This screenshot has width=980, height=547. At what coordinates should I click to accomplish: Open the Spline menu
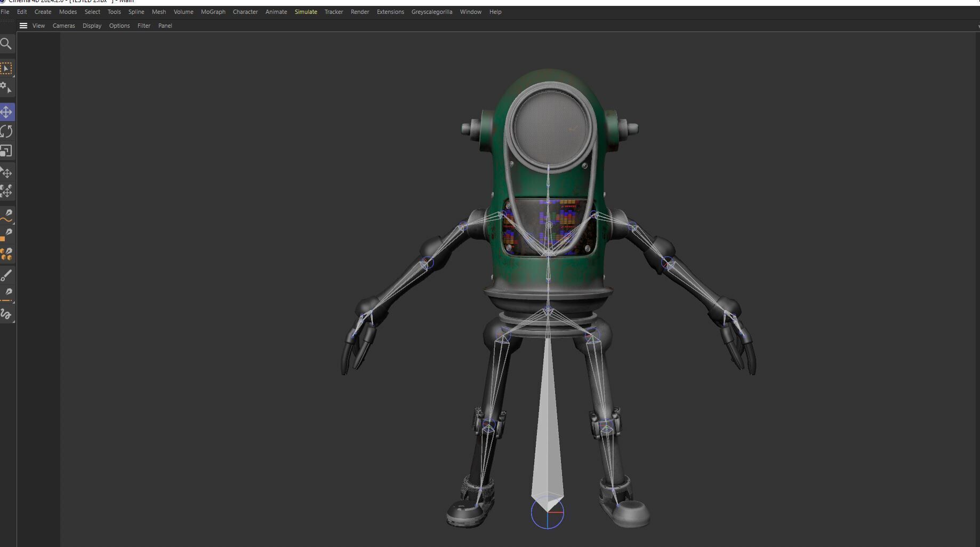tap(136, 12)
